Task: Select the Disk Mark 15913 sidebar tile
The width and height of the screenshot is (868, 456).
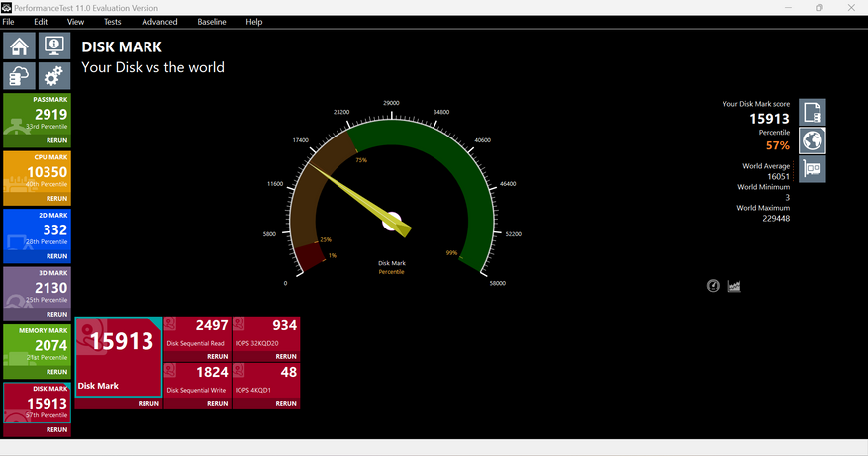Action: pos(37,403)
